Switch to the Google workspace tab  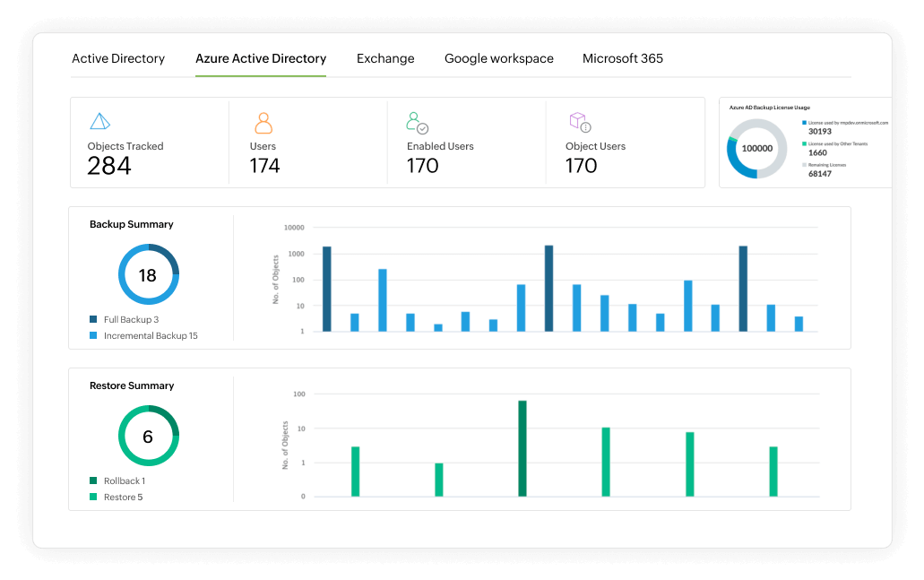(x=498, y=57)
